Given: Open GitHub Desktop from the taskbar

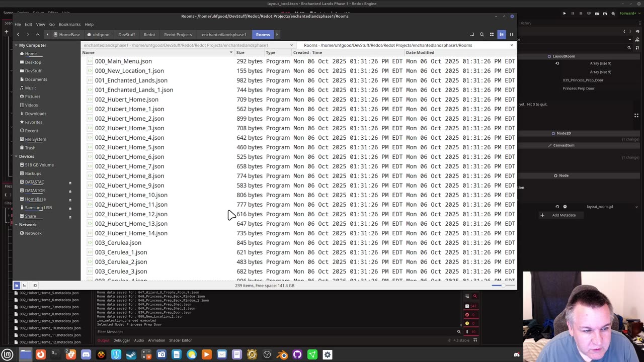Looking at the screenshot, I should 297,354.
